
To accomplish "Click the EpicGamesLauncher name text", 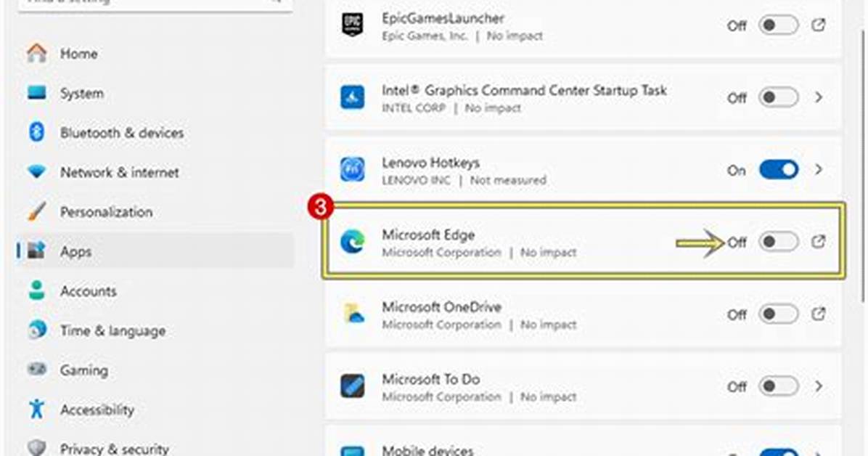I will pyautogui.click(x=443, y=18).
